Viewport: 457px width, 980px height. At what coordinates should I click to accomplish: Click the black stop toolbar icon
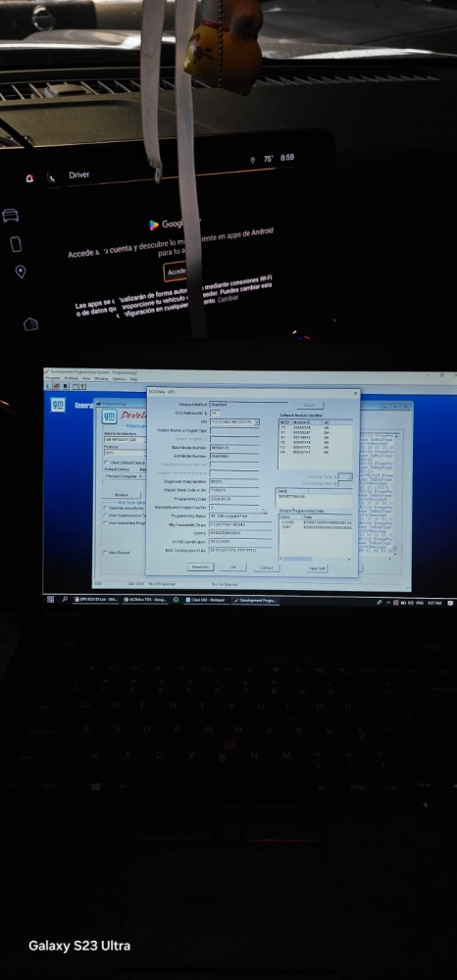point(66,386)
